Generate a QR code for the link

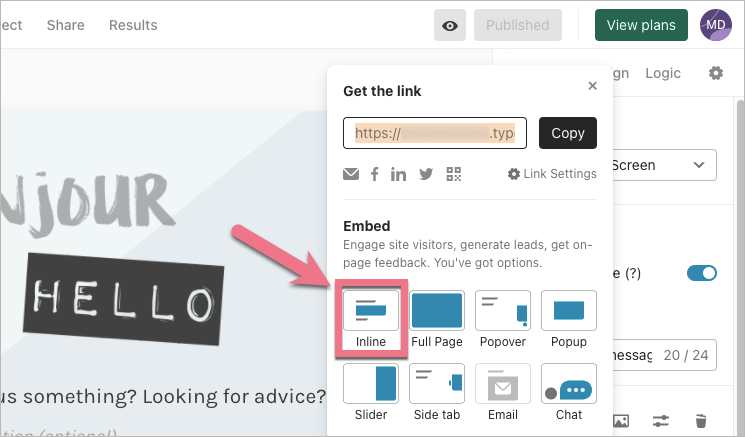(x=454, y=174)
